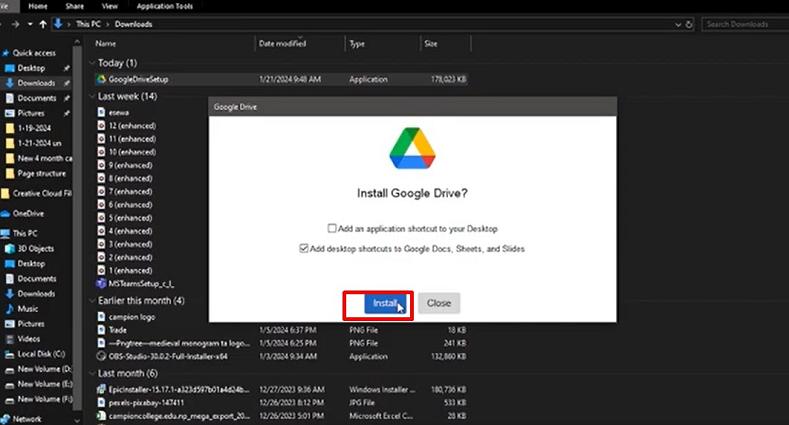Open New Volume (D:) in sidebar
Screen dimensions: 789x425
pyautogui.click(x=44, y=369)
